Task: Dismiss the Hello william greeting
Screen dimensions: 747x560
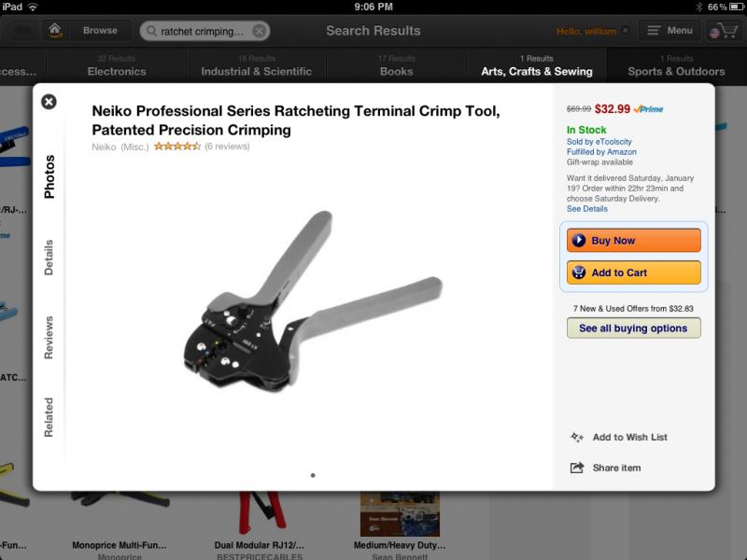Action: point(626,31)
